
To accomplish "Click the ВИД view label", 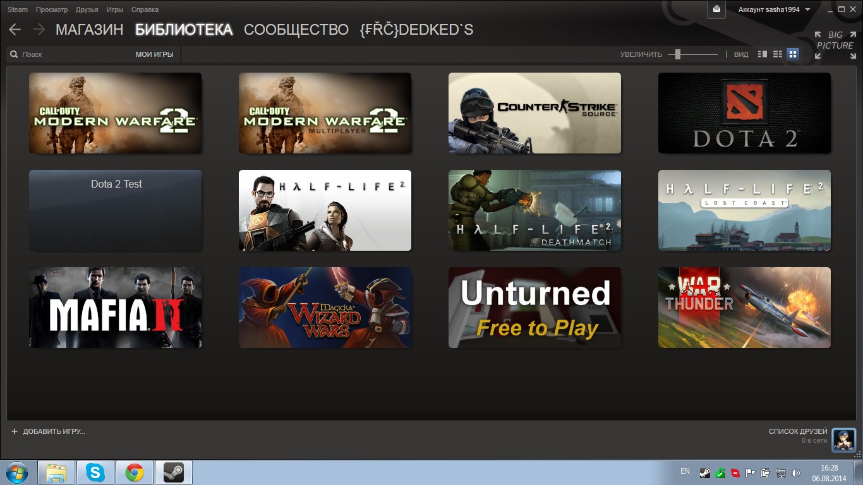I will coord(741,54).
